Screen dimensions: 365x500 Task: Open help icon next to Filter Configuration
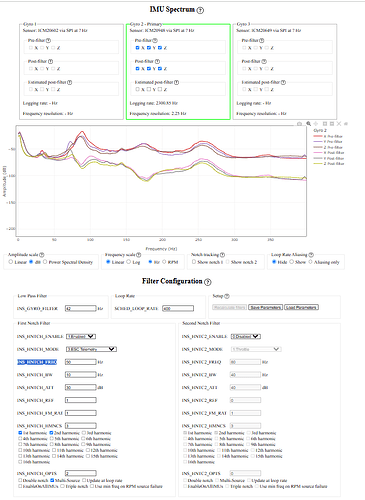[208, 282]
